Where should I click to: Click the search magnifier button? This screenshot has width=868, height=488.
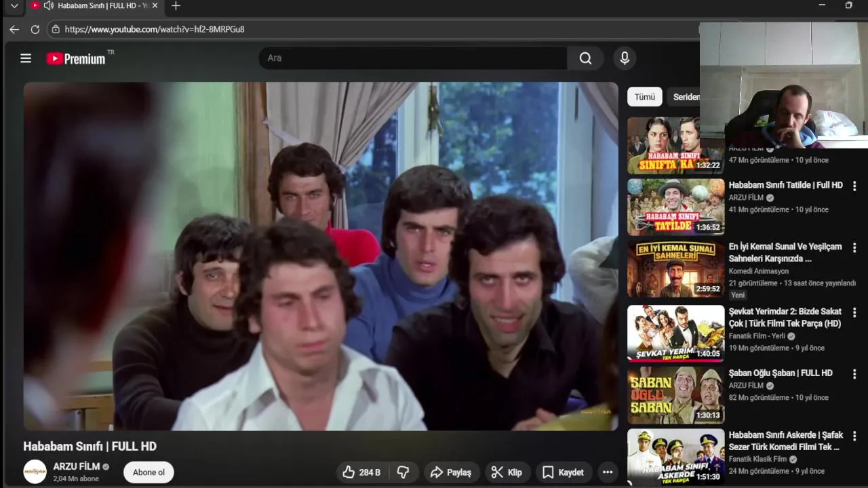pos(585,58)
